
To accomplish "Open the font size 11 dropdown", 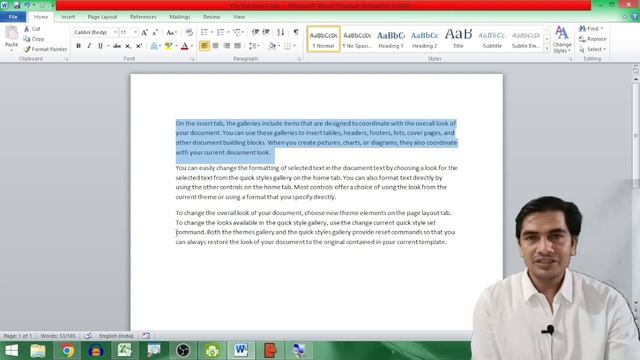I will tap(136, 32).
